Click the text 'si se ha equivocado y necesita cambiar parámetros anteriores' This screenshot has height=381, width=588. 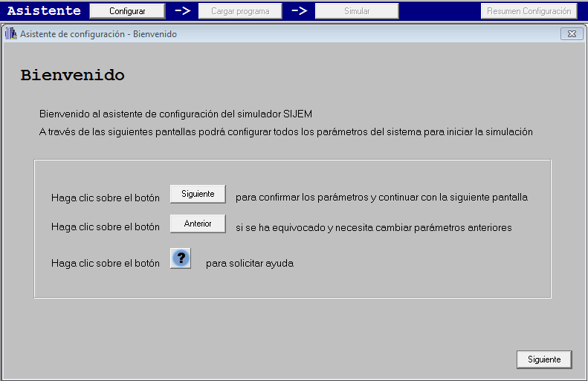click(373, 227)
